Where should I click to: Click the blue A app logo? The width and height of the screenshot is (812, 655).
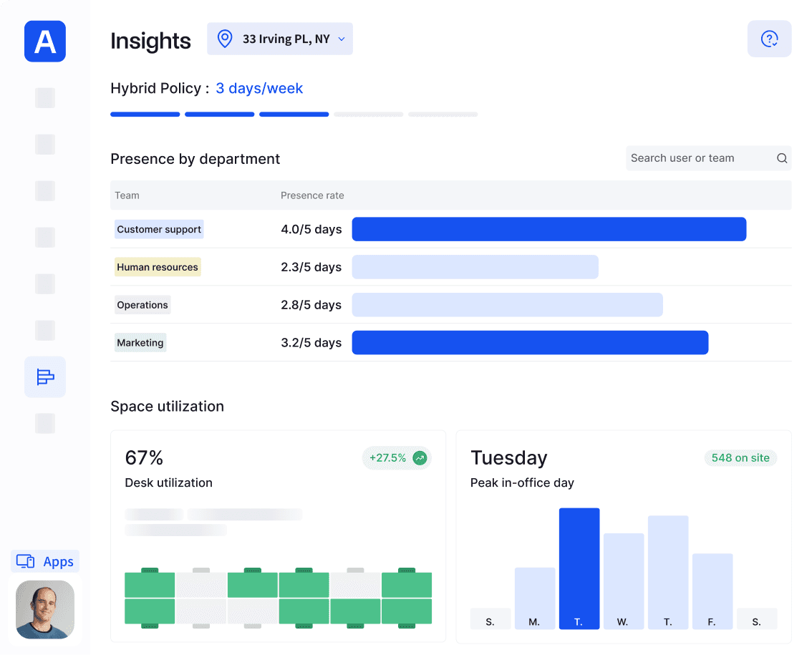pyautogui.click(x=45, y=42)
